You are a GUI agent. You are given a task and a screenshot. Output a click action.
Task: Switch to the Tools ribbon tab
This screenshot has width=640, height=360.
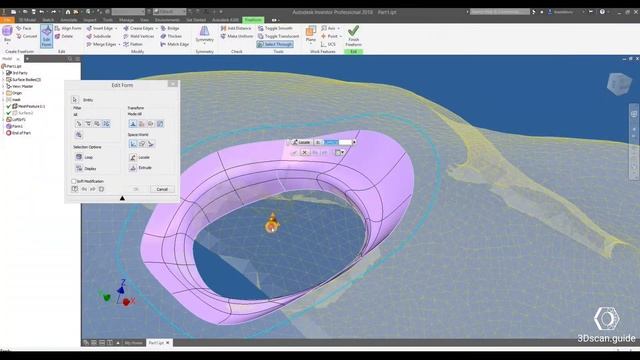pyautogui.click(x=108, y=20)
